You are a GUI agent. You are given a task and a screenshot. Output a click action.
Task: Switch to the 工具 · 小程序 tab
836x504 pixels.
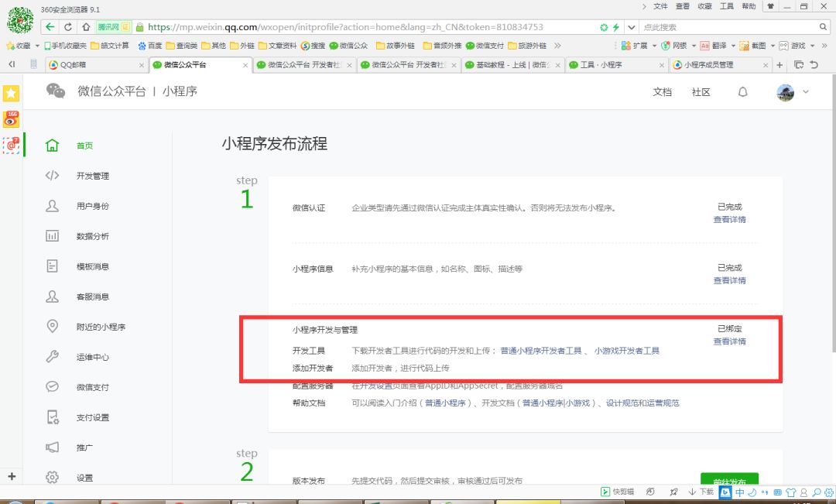pyautogui.click(x=616, y=65)
